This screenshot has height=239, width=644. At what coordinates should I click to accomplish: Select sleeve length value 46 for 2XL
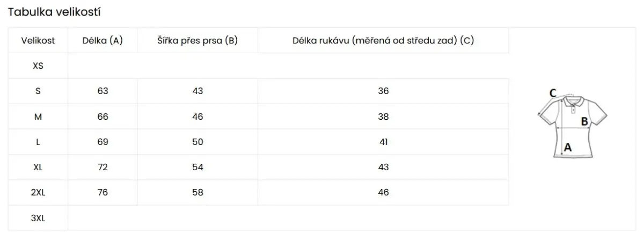coord(383,192)
